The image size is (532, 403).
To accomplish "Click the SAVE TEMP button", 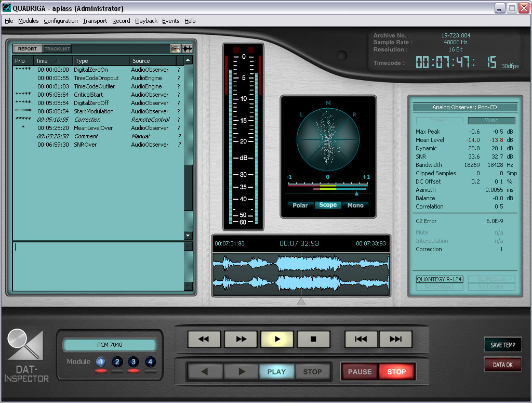I will pos(502,345).
